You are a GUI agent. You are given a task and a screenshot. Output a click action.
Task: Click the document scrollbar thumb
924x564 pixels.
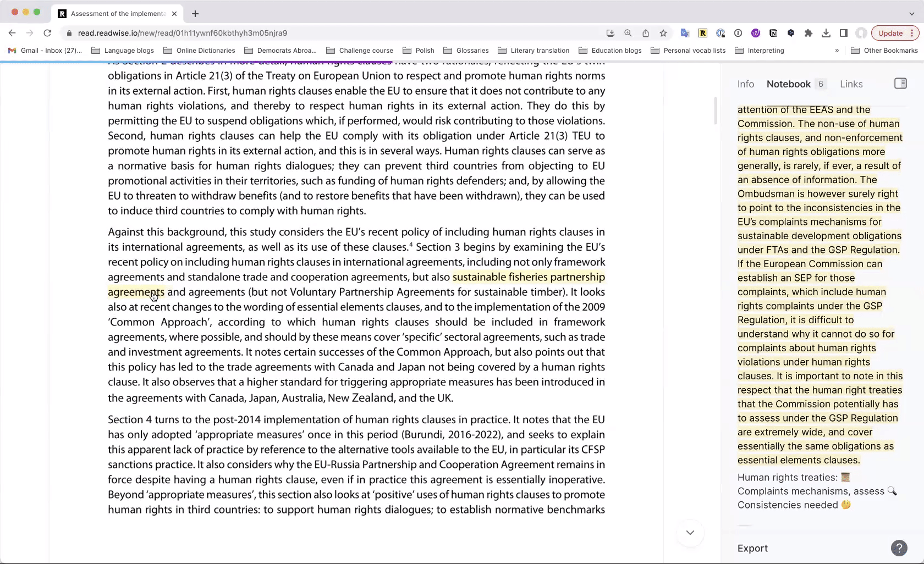[716, 110]
